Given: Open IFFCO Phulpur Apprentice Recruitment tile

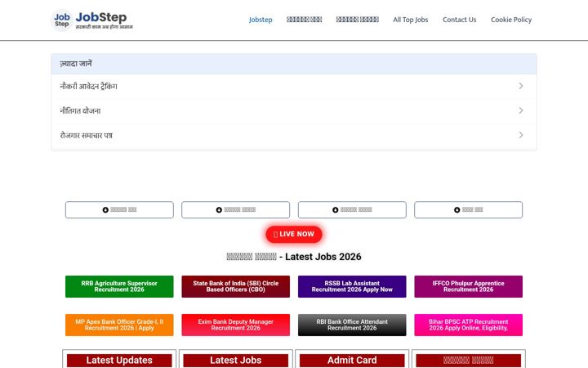Looking at the screenshot, I should coord(469,286).
